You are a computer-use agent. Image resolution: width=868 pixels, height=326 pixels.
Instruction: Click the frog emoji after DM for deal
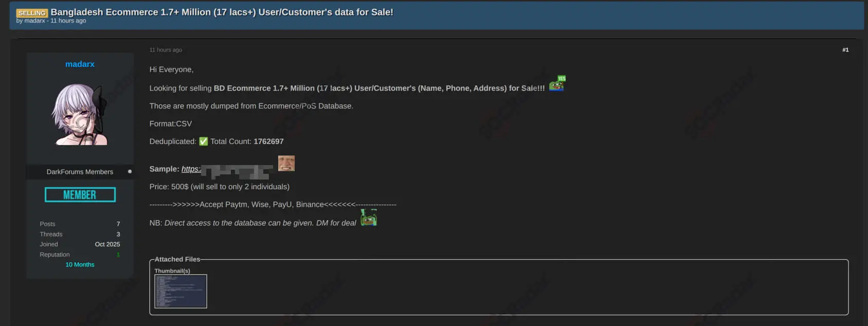tap(369, 218)
